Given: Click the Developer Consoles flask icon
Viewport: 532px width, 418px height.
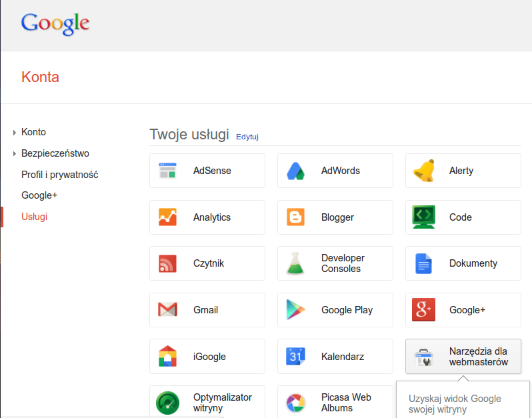Looking at the screenshot, I should pos(295,263).
